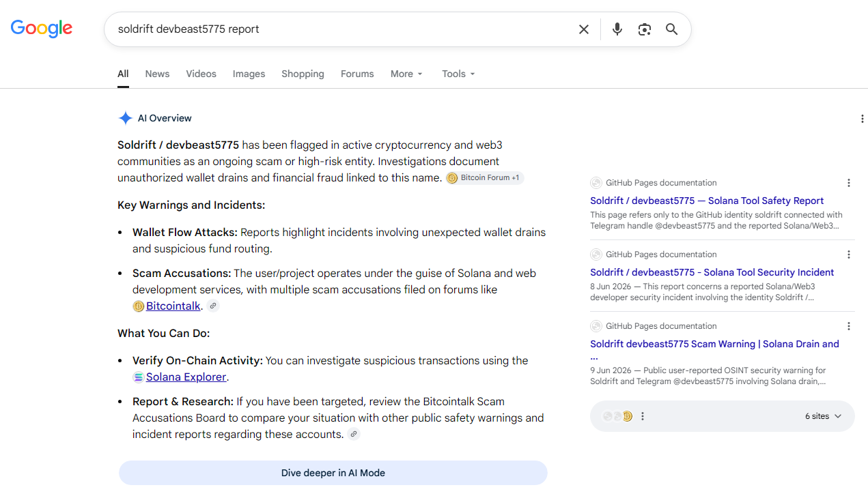Click the '9 Jun 2026' result snippet

[x=708, y=376]
